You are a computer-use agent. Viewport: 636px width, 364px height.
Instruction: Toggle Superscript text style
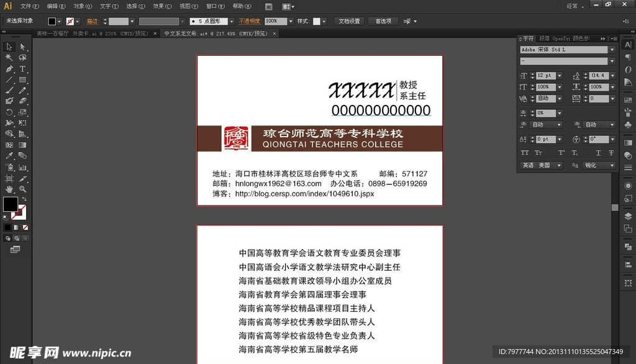(561, 153)
